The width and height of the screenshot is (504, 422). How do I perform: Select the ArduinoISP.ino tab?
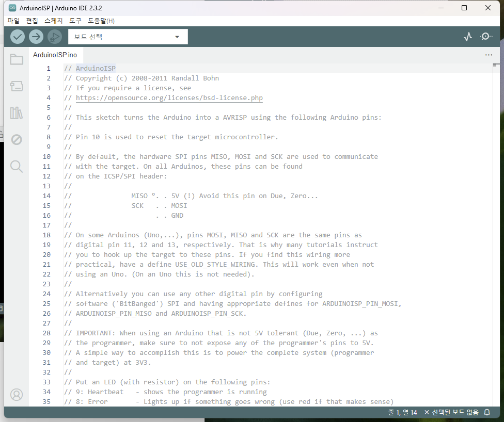pyautogui.click(x=55, y=55)
